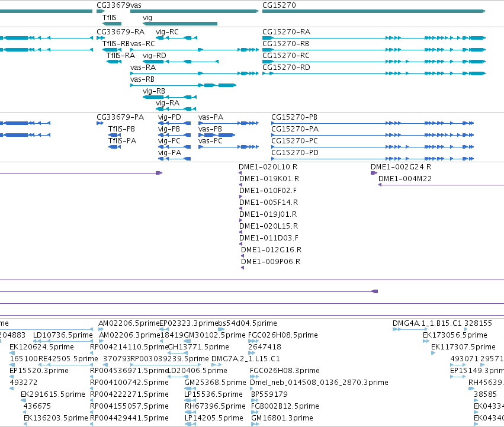Select the CG15270-PD protein label
Image resolution: width=504 pixels, height=427 pixels.
coord(295,153)
